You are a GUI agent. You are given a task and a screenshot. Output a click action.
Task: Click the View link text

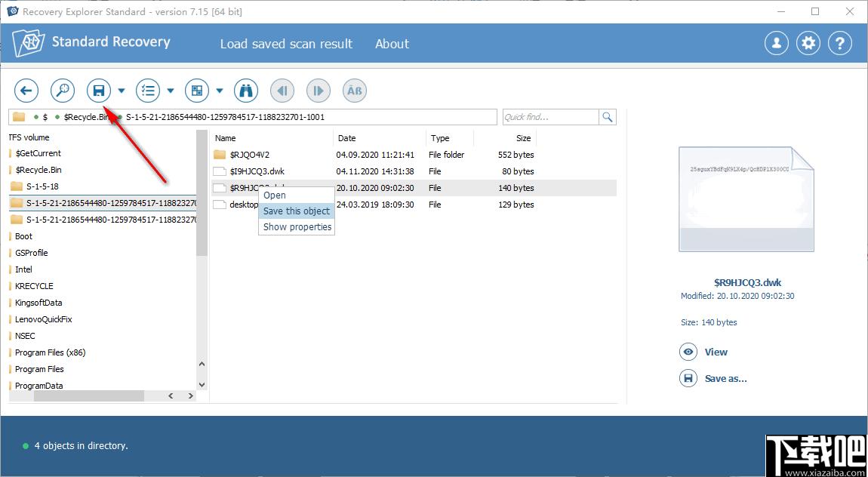coord(716,352)
